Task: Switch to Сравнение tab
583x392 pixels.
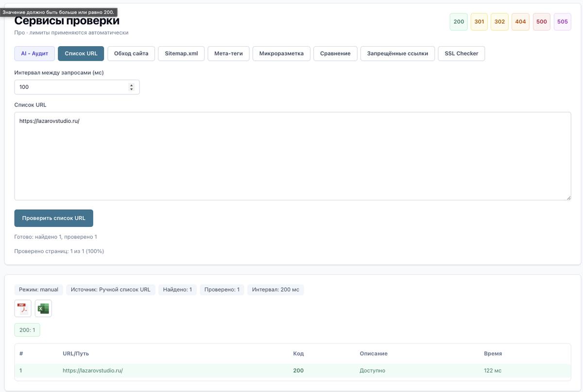Action: (335, 53)
